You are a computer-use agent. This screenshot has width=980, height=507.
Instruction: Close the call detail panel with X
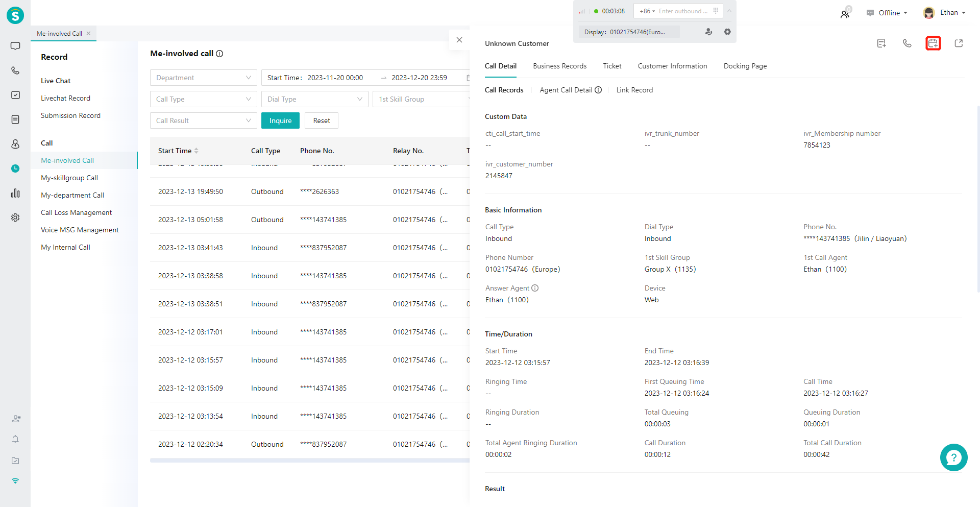click(x=459, y=40)
